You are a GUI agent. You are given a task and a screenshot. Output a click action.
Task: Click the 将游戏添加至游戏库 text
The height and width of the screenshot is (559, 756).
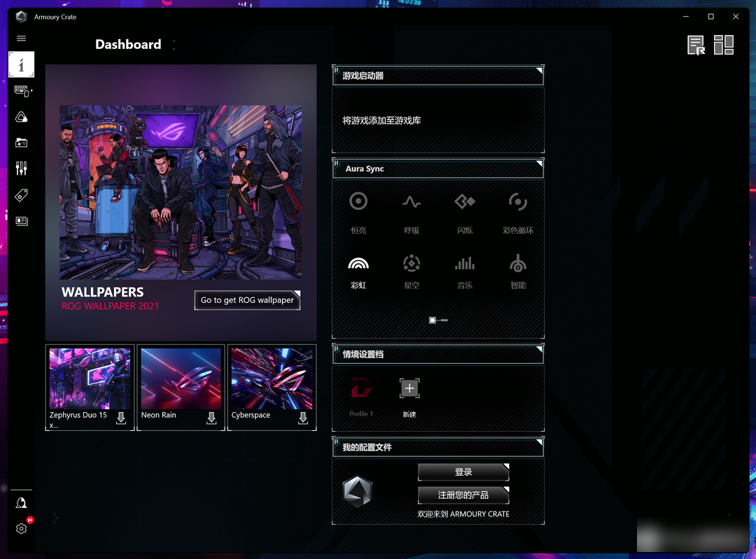pos(381,120)
